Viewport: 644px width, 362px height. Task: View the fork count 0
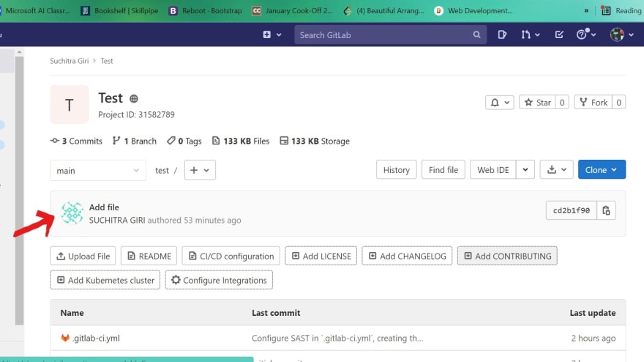point(618,103)
